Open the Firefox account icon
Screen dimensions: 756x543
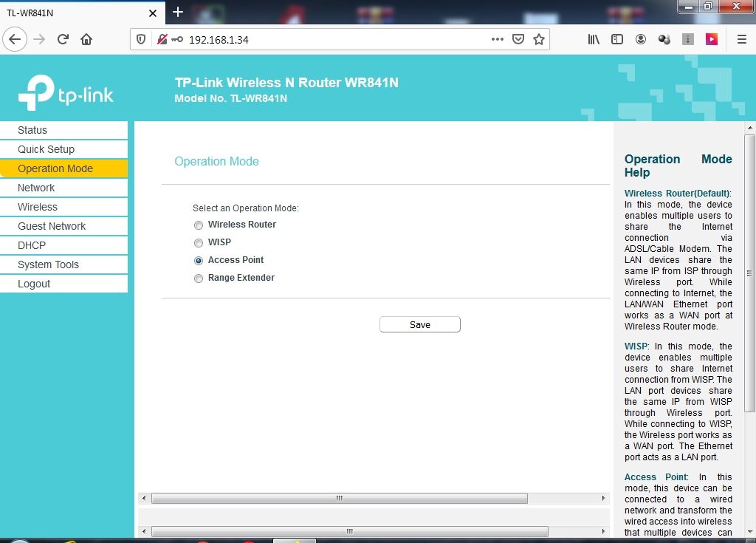pyautogui.click(x=640, y=39)
